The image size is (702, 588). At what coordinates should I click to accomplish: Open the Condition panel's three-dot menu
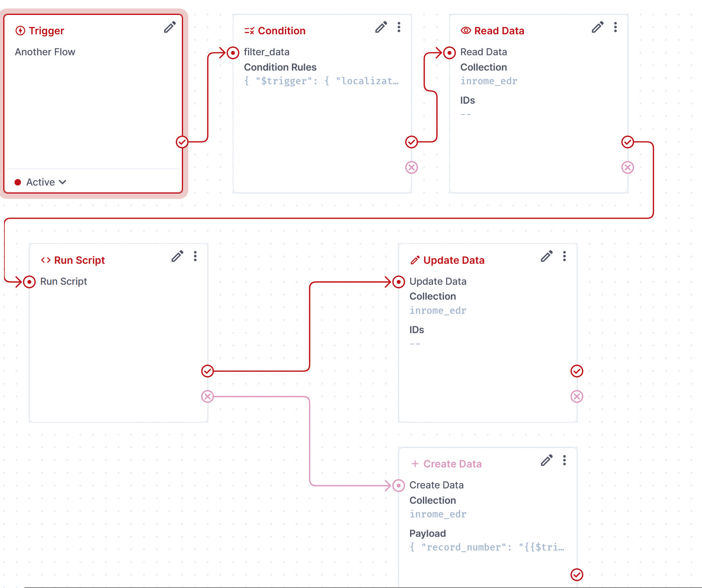399,27
